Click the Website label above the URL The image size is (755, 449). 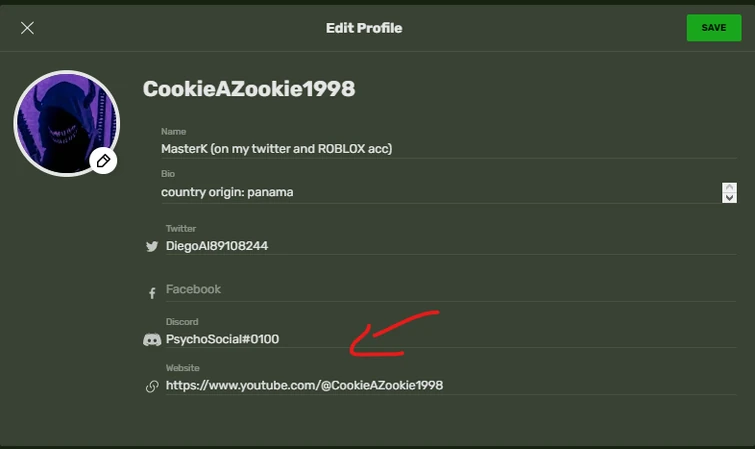click(x=182, y=368)
